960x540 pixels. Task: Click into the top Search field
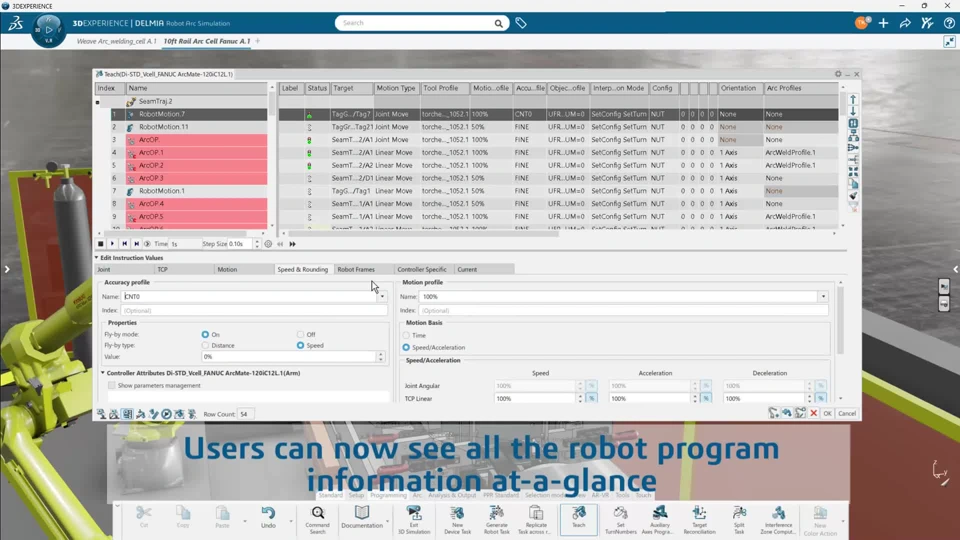click(x=415, y=23)
